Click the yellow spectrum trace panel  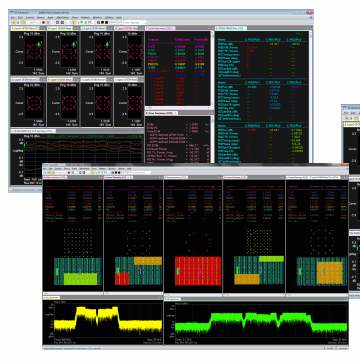103,321
